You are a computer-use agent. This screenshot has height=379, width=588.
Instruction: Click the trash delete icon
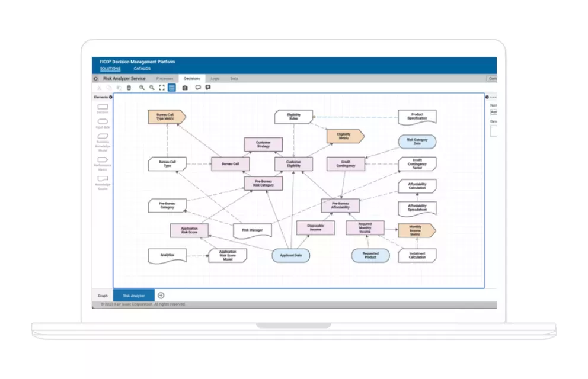tap(129, 88)
